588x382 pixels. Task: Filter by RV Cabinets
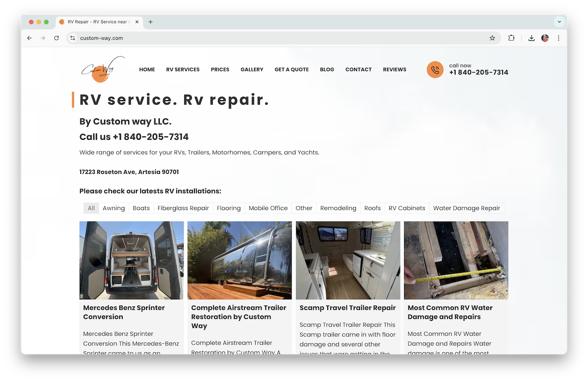[407, 208]
